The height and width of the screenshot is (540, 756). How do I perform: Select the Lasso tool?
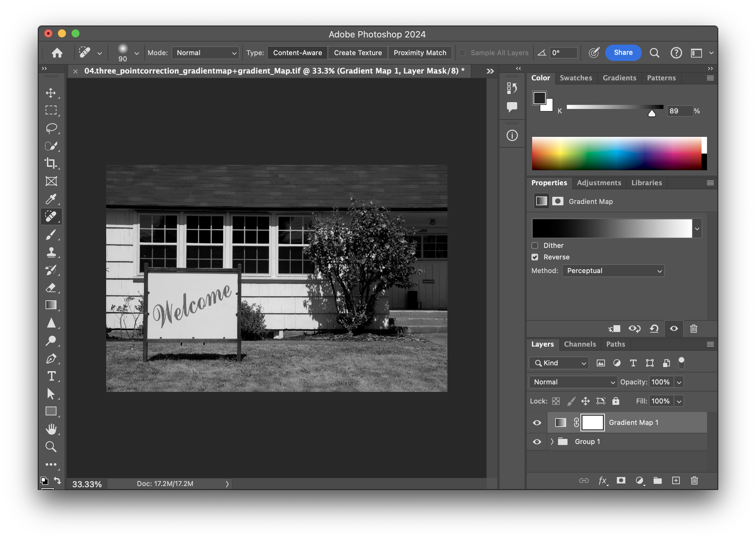coord(51,128)
